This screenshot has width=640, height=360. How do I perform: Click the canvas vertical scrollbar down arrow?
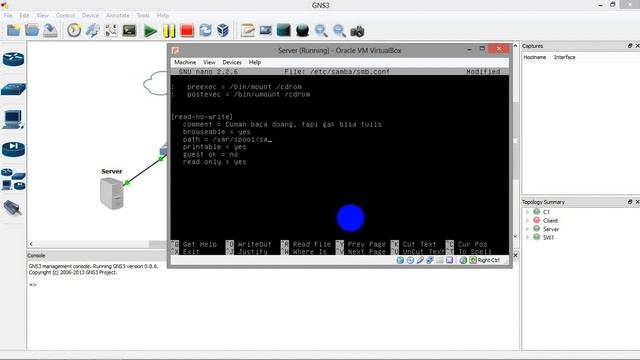[x=516, y=236]
